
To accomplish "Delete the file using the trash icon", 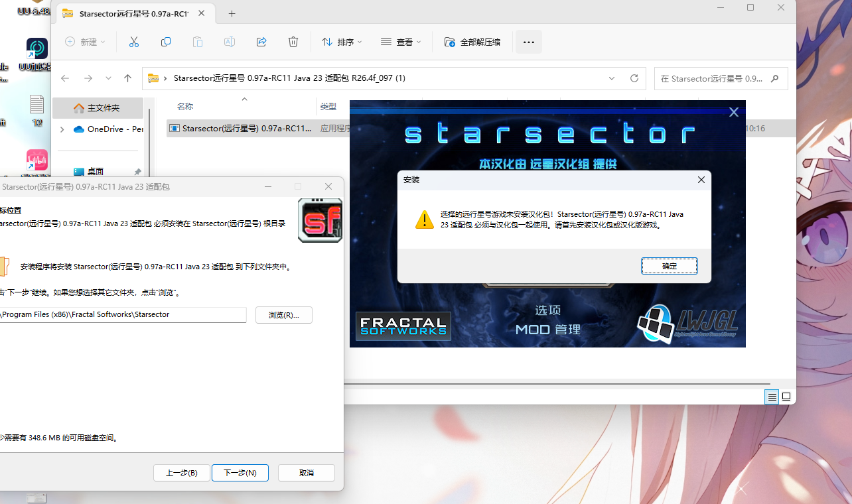I will (293, 41).
